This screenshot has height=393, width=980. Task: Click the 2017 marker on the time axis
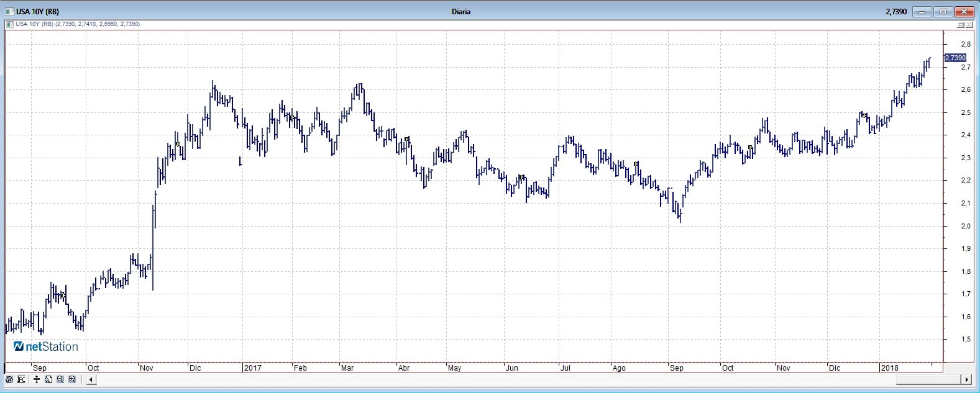252,368
